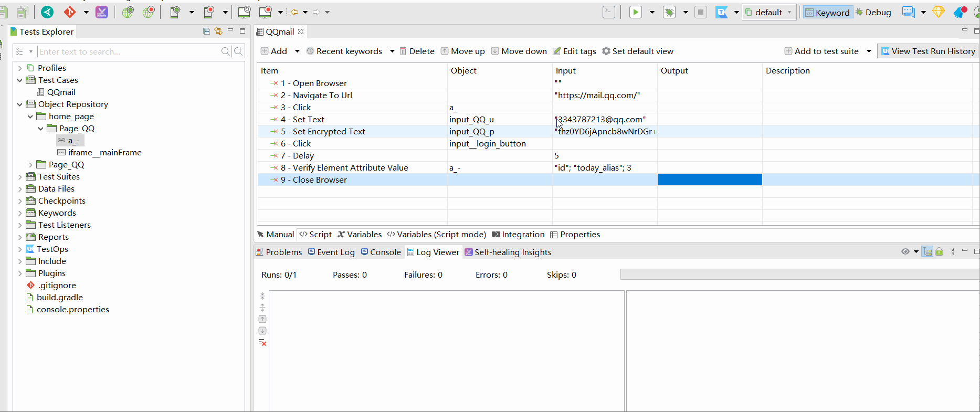Click the test run progress bar

pyautogui.click(x=800, y=274)
